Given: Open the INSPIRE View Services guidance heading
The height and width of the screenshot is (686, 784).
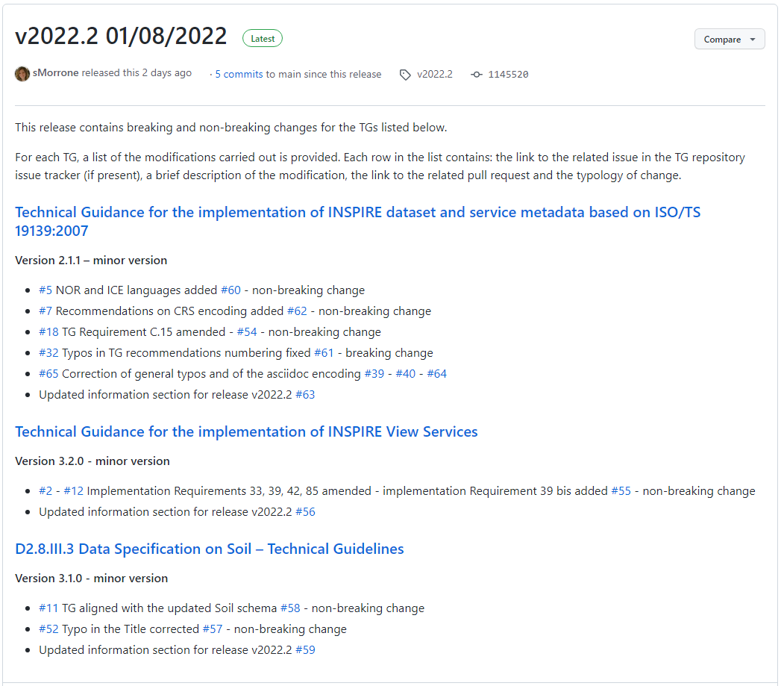Looking at the screenshot, I should coord(246,432).
